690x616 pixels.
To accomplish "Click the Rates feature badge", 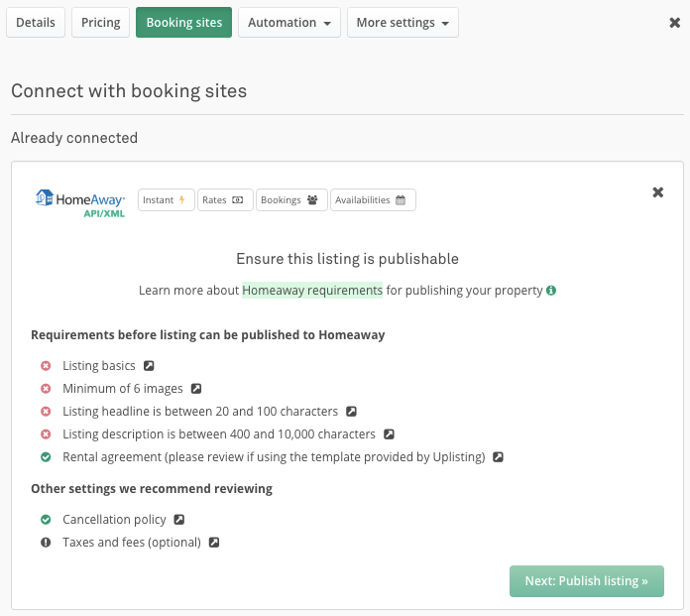I will 225,200.
